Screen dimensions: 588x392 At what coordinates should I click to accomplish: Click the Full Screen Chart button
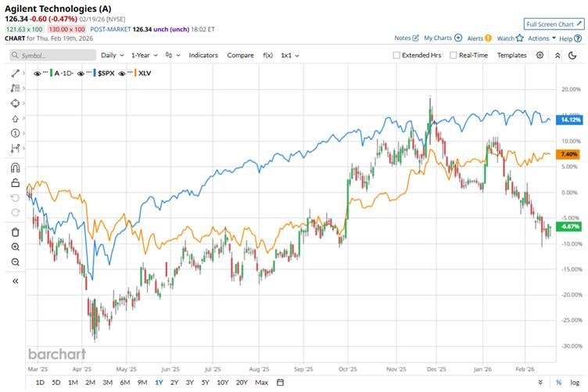(554, 24)
